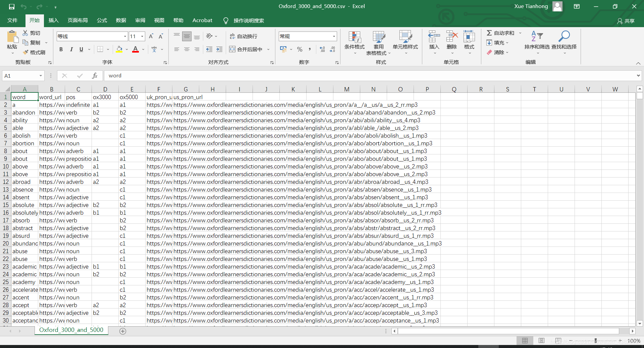Open 条件格式 conditional formatting
This screenshot has height=348, width=644.
(355, 43)
